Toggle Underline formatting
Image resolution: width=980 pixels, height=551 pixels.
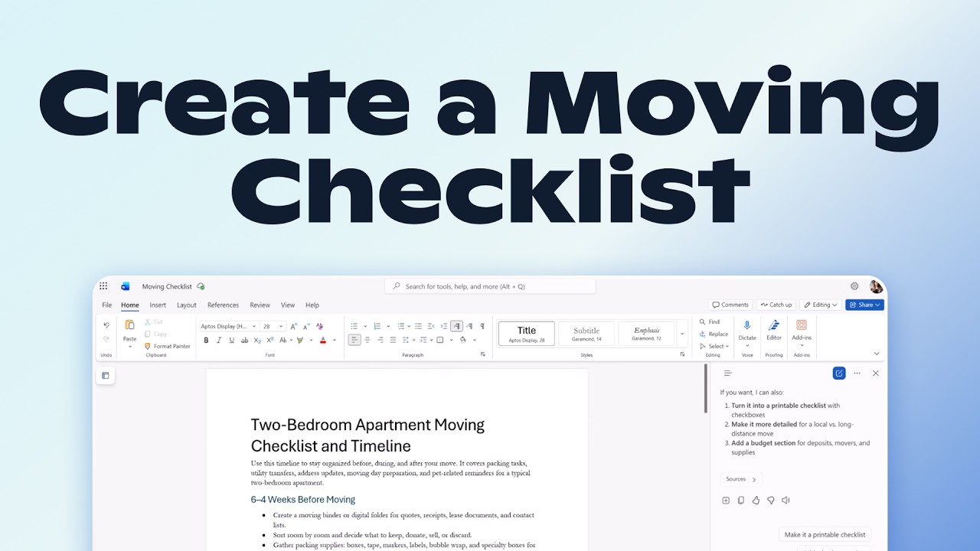(232, 341)
